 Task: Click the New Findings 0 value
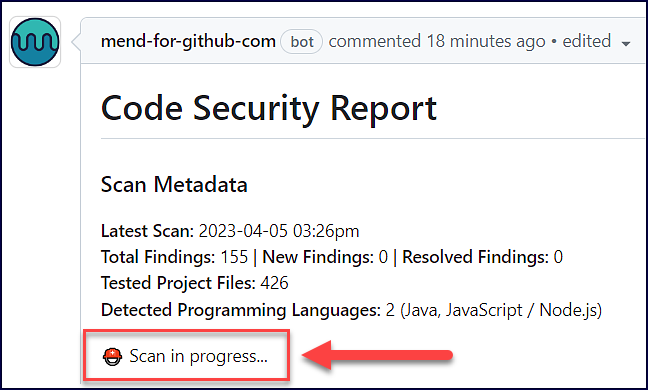tap(383, 257)
